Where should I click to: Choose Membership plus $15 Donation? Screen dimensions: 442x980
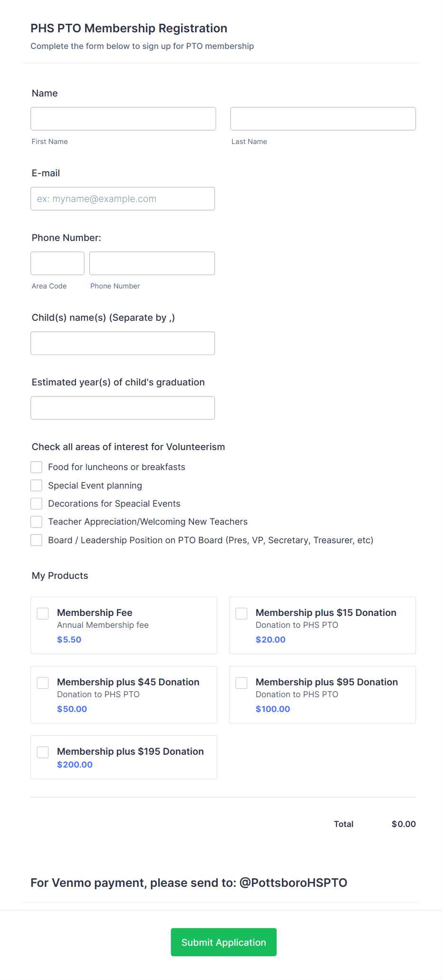241,614
